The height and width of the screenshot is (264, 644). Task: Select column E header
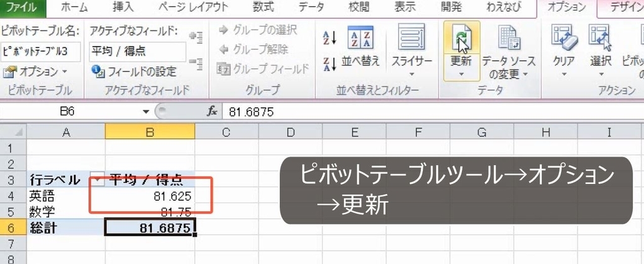coord(353,132)
